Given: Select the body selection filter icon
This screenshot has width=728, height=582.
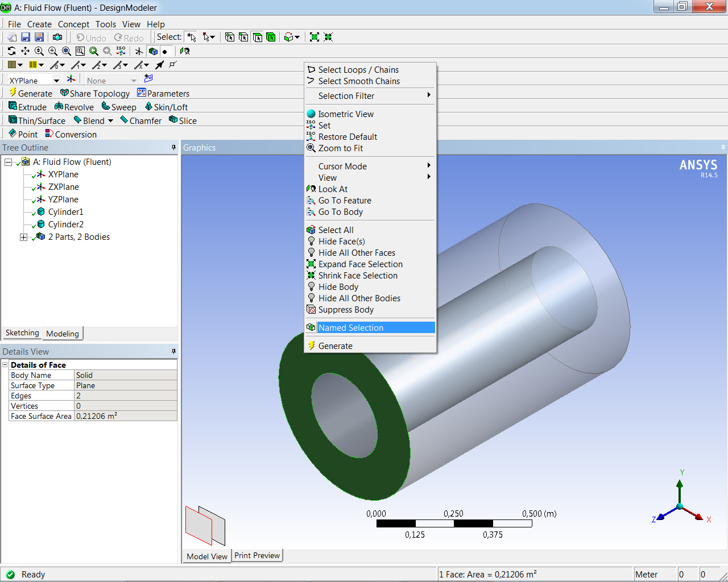Looking at the screenshot, I should pyautogui.click(x=271, y=37).
